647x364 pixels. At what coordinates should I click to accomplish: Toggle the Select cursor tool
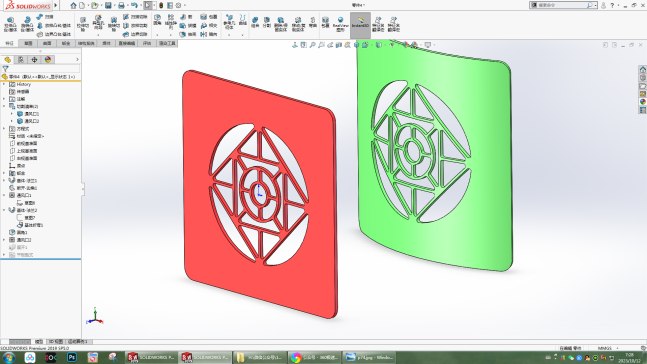coord(148,5)
